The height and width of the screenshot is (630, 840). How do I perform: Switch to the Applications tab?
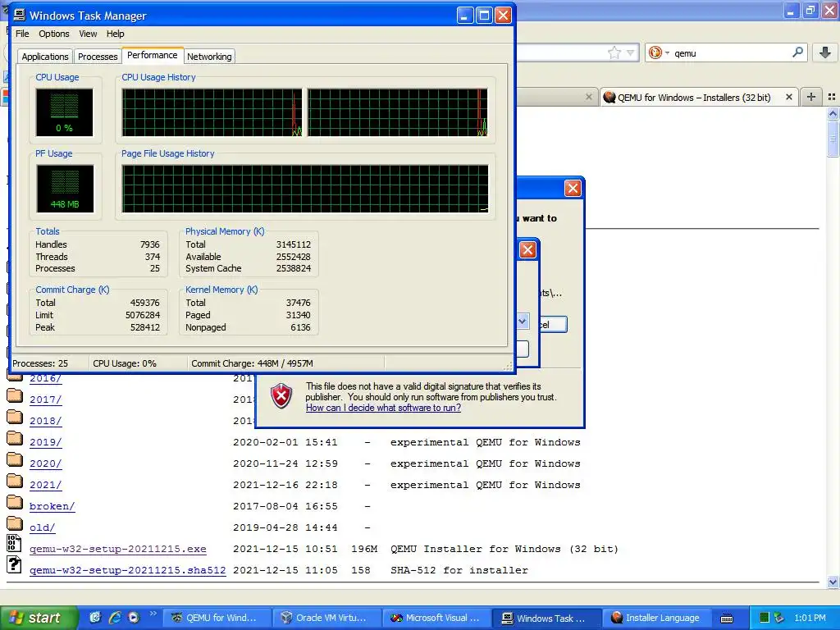coord(45,57)
